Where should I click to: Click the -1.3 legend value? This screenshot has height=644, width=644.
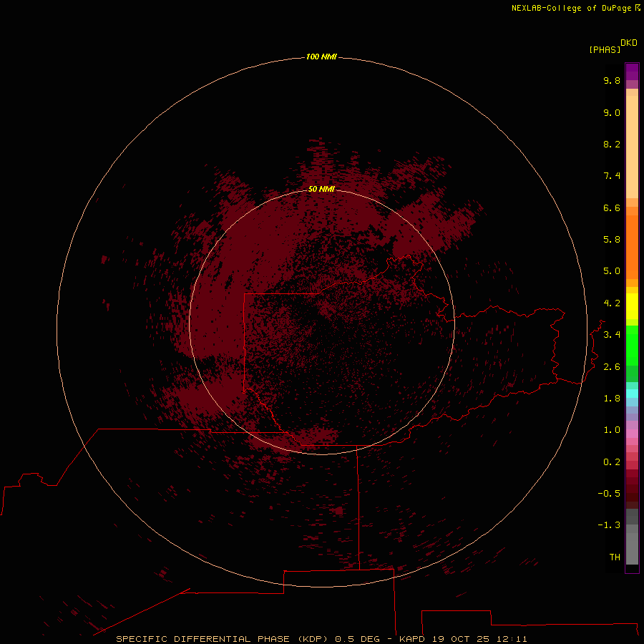609,525
